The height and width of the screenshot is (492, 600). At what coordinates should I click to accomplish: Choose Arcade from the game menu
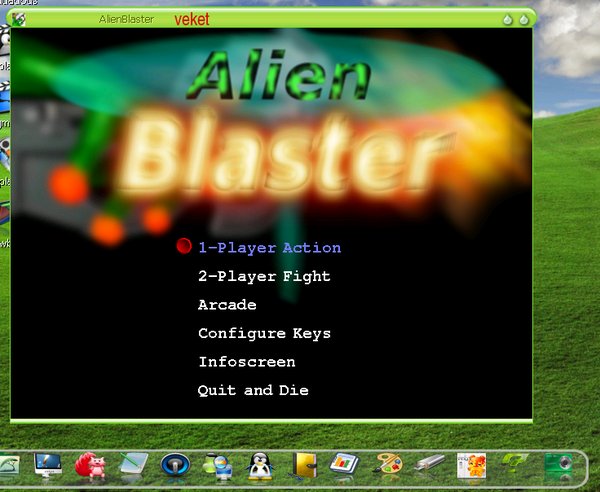point(227,305)
